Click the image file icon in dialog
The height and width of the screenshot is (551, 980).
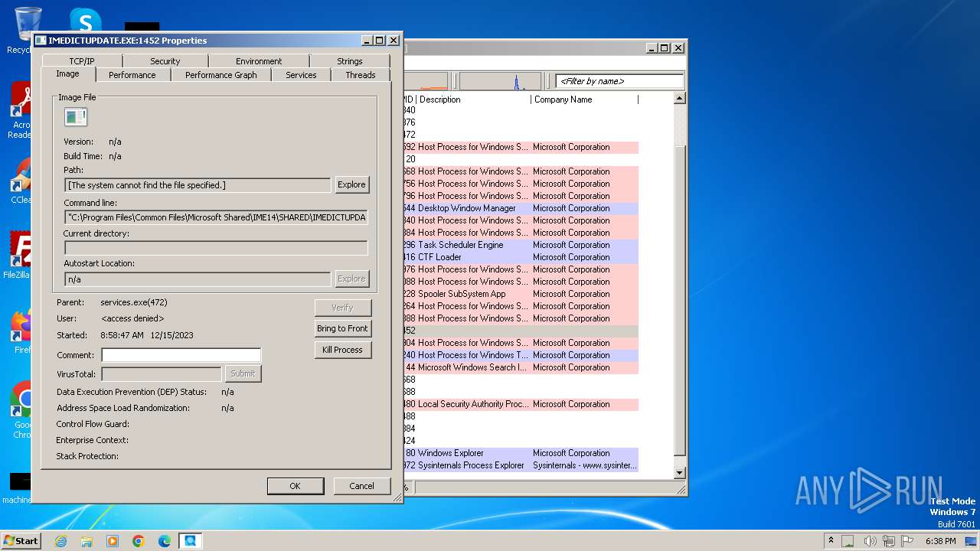[76, 117]
